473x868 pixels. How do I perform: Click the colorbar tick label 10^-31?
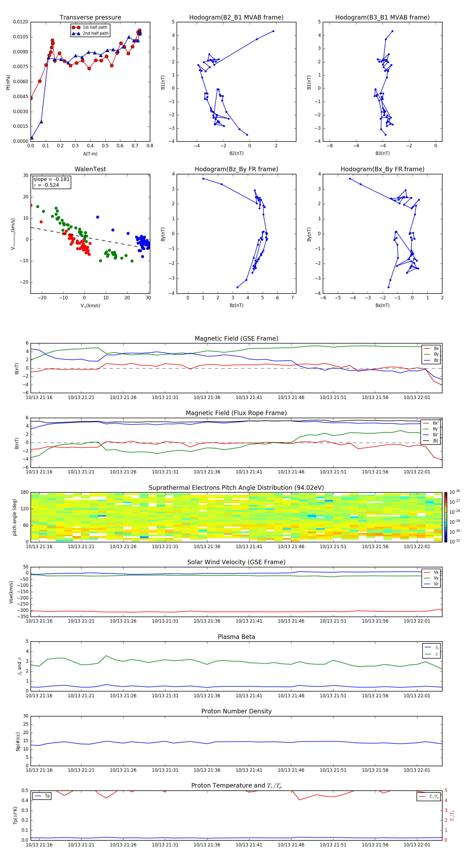455,542
